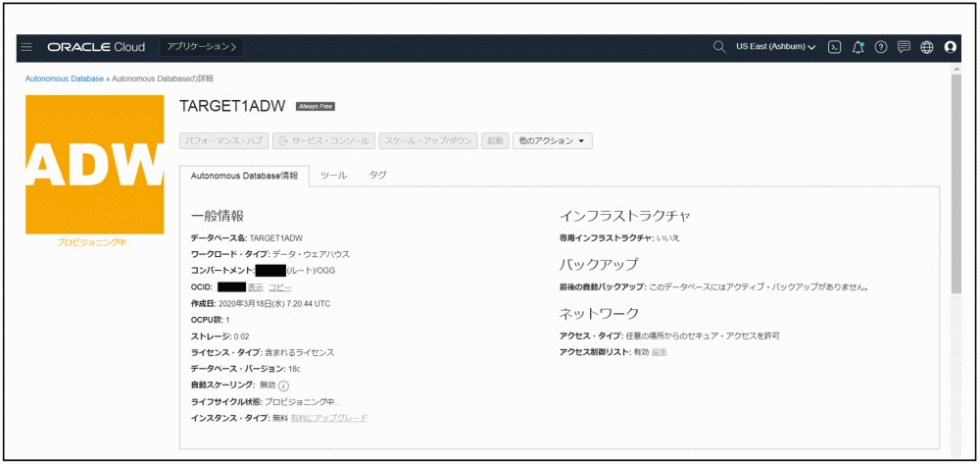Click the 起動 button
The height and width of the screenshot is (464, 980).
495,140
